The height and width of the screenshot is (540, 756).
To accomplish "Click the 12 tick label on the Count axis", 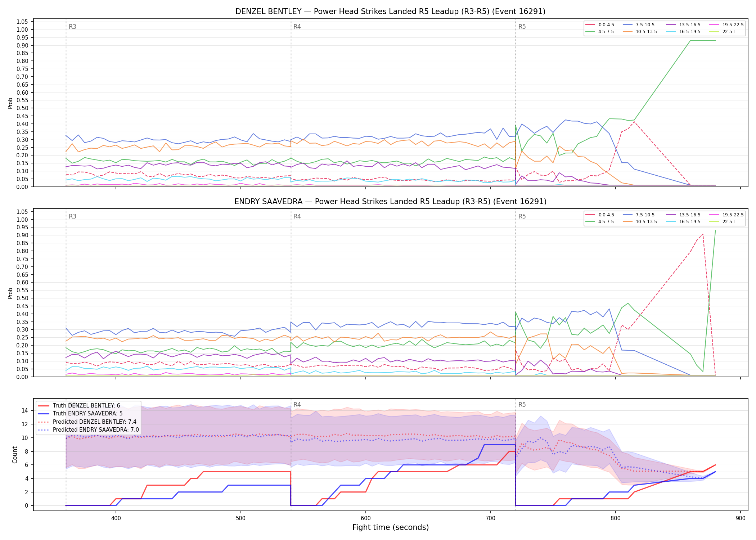I will pyautogui.click(x=25, y=424).
